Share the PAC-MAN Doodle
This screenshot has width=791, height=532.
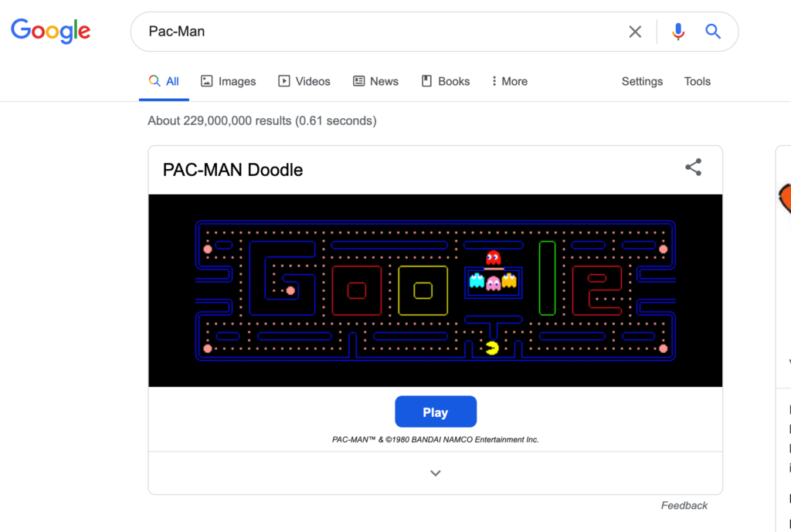pyautogui.click(x=693, y=168)
